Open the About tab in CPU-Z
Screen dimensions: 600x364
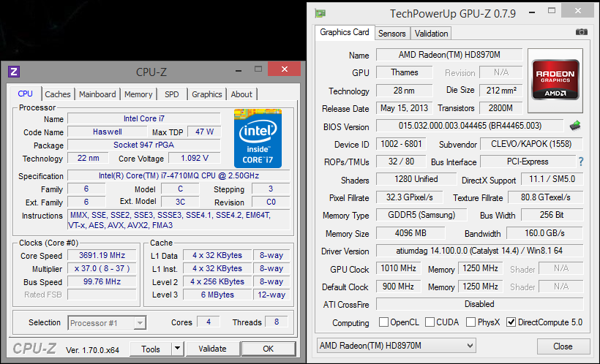[241, 94]
